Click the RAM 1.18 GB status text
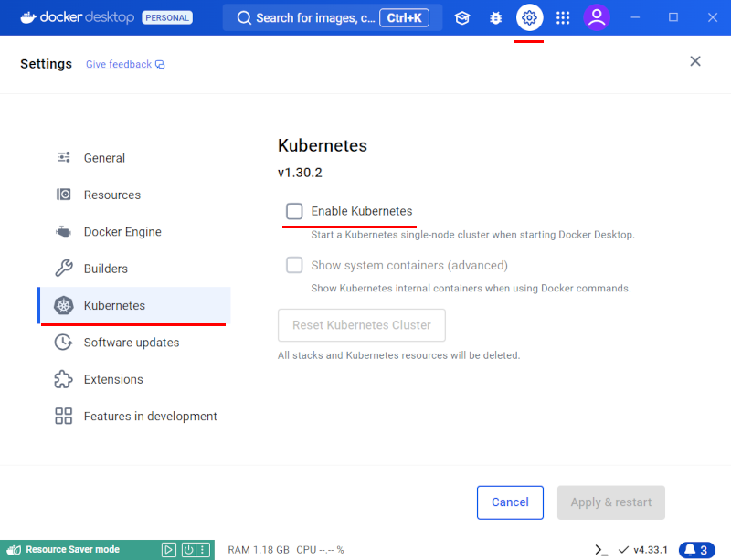This screenshot has height=560, width=731. 259,550
